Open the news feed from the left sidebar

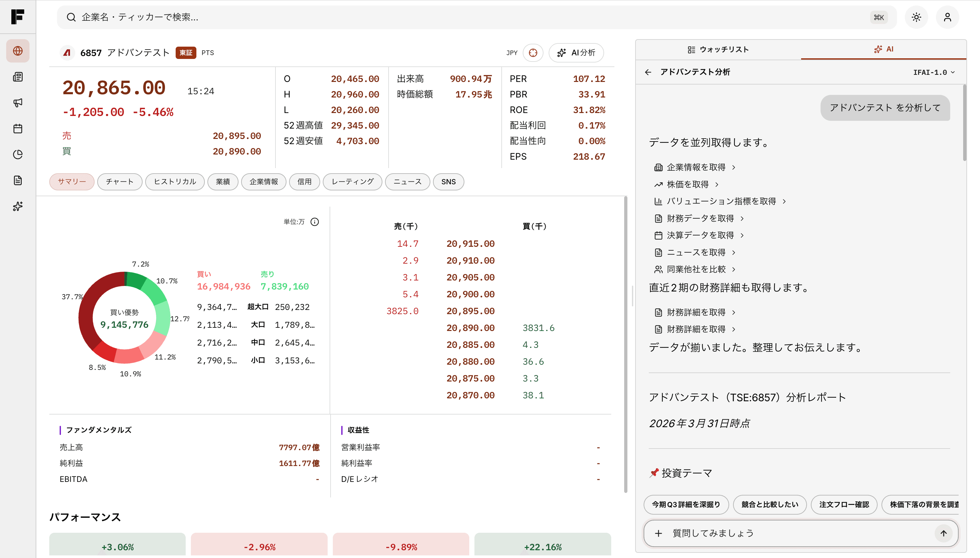pos(17,77)
